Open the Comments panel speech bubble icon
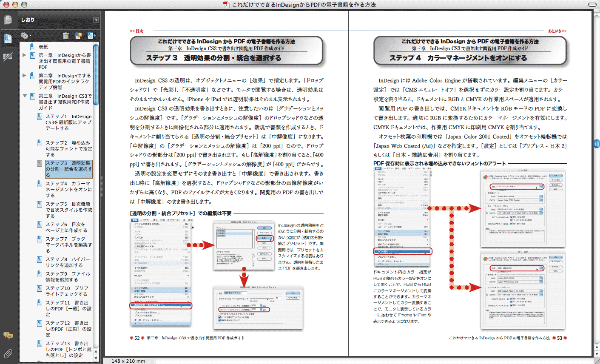Viewport: 600px width, 364px height. 8,336
